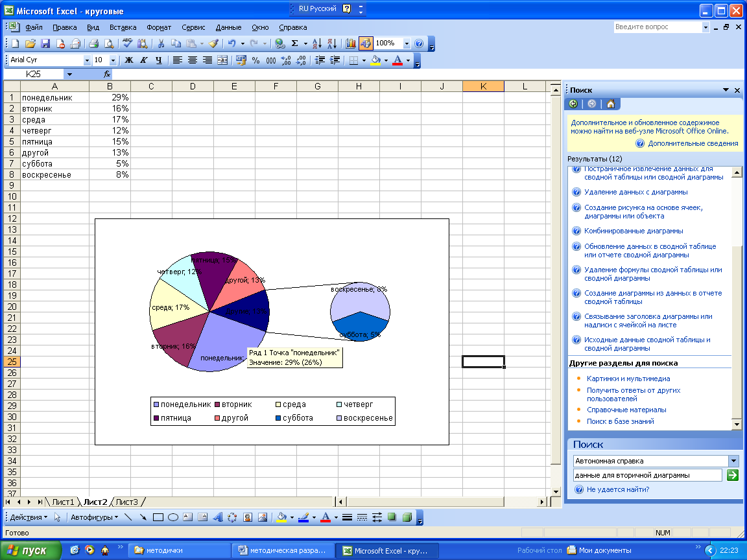Image resolution: width=747 pixels, height=560 pixels.
Task: Apply currency format to the cell
Action: tap(241, 60)
